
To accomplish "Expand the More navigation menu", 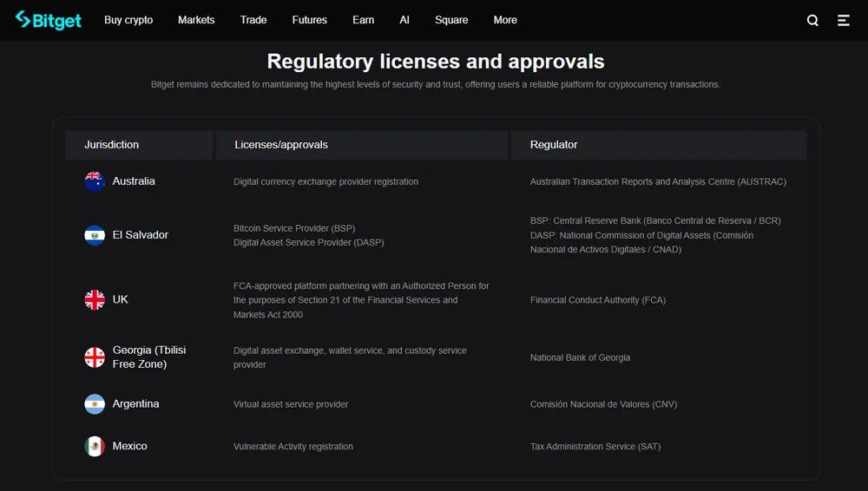I will pyautogui.click(x=505, y=20).
